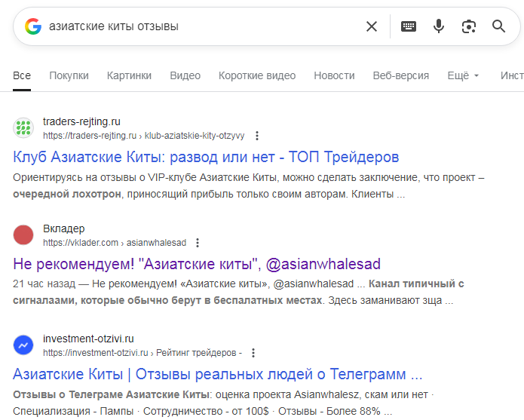Expand the Ещё more filters dropdown
Image resolution: width=524 pixels, height=420 pixels.
coord(463,75)
